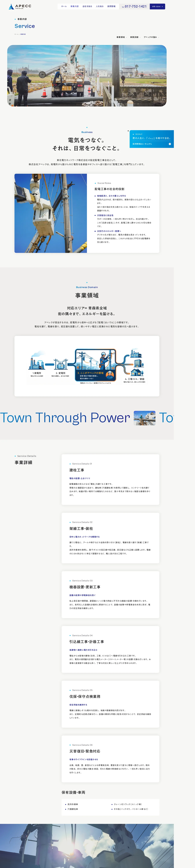Screen dimensions: 195x868
Task: Open 採用情報 from the header navigation
Action: click(x=111, y=6)
